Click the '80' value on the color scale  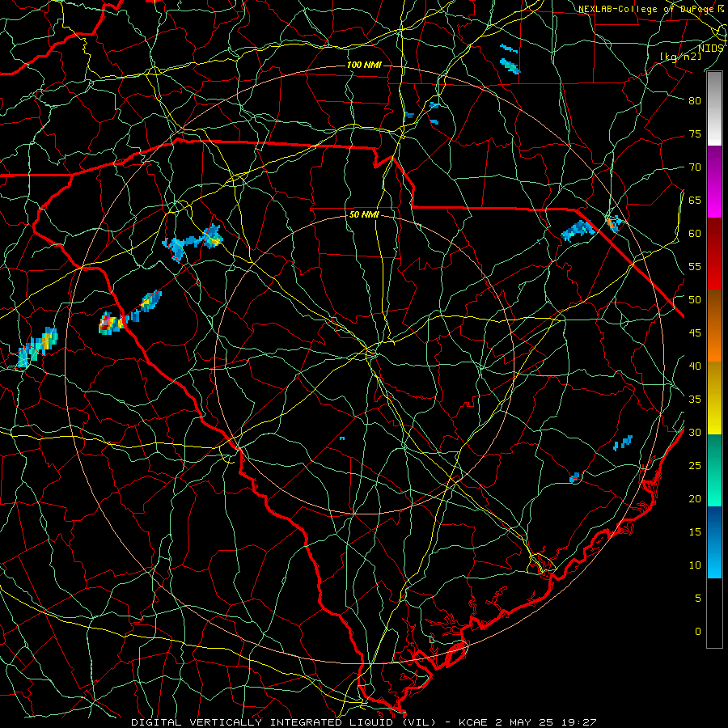[695, 101]
